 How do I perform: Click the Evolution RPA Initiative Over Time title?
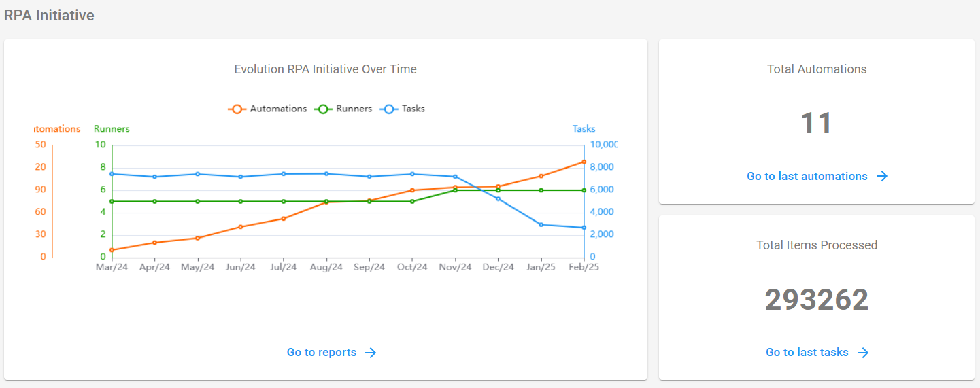coord(325,69)
